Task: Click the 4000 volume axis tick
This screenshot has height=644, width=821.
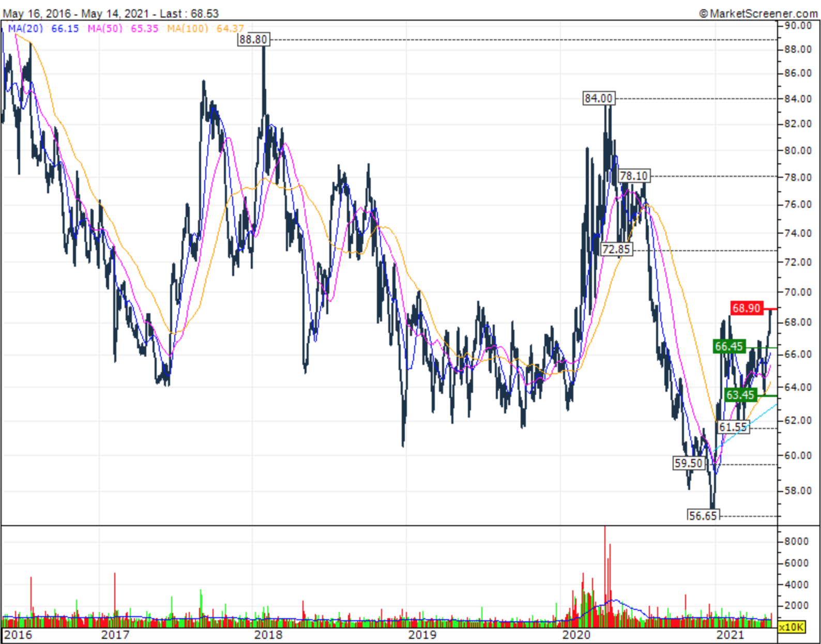Action: coord(796,585)
